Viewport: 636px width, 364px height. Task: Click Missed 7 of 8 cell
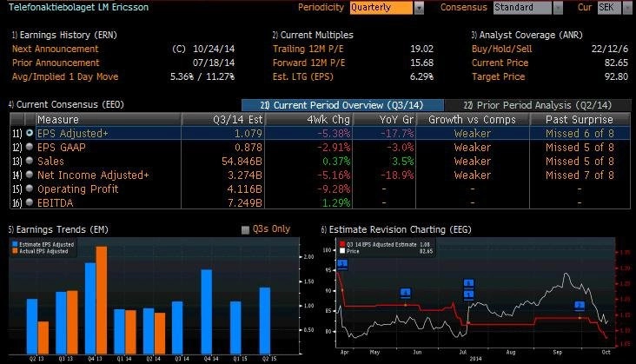(x=580, y=175)
